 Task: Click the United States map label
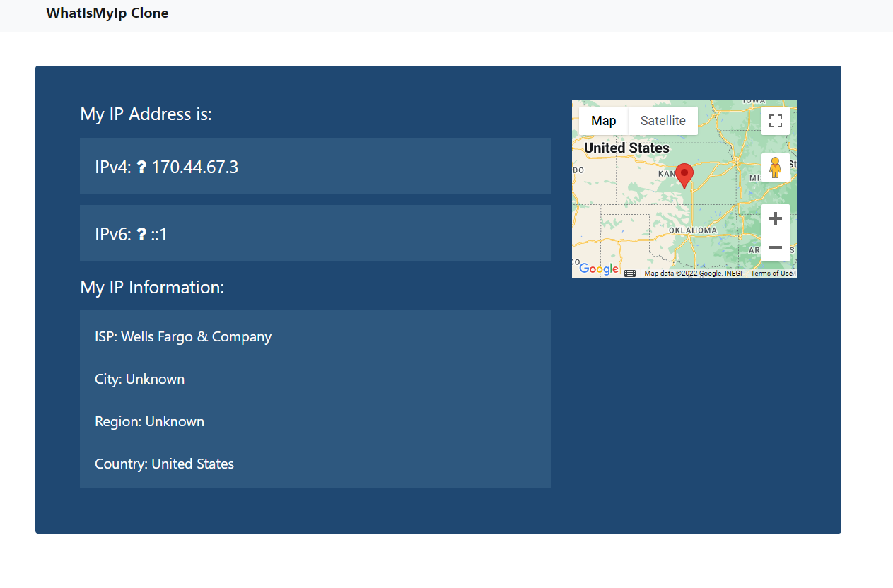coord(626,148)
